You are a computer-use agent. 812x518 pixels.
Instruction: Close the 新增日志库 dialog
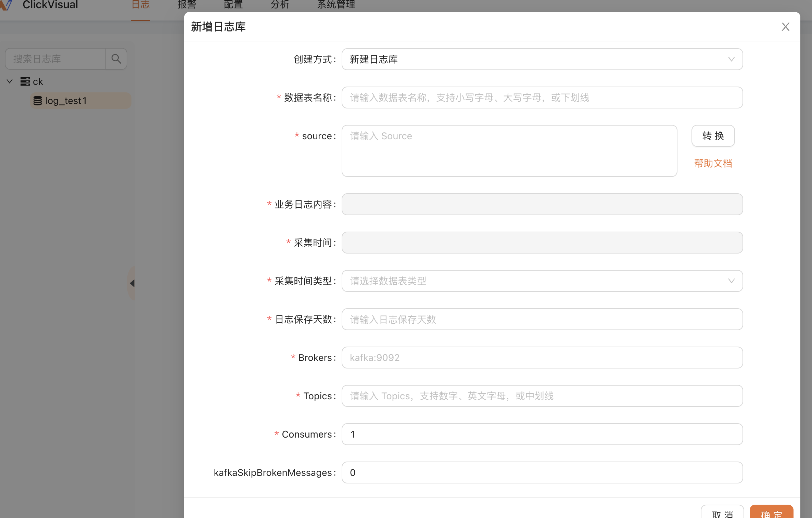785,27
